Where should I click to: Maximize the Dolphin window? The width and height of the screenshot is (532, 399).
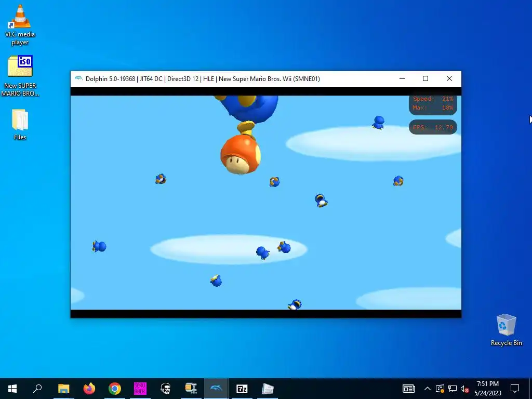click(x=425, y=79)
